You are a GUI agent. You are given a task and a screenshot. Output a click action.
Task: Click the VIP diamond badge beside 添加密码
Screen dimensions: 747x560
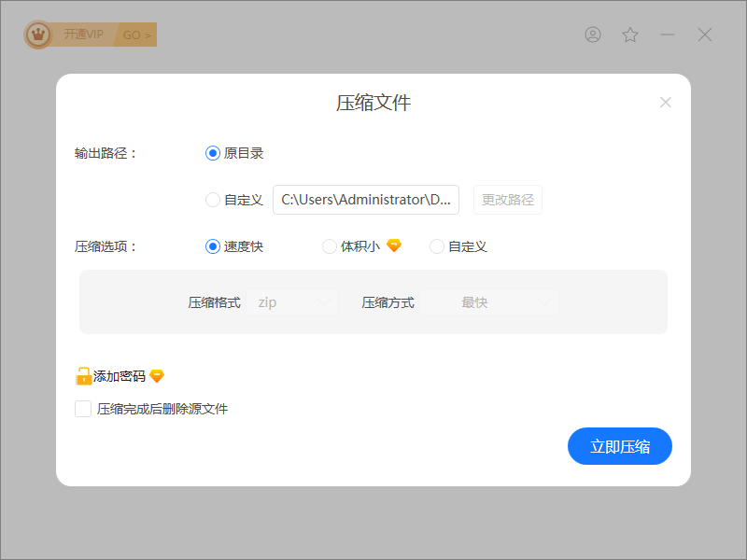click(157, 376)
